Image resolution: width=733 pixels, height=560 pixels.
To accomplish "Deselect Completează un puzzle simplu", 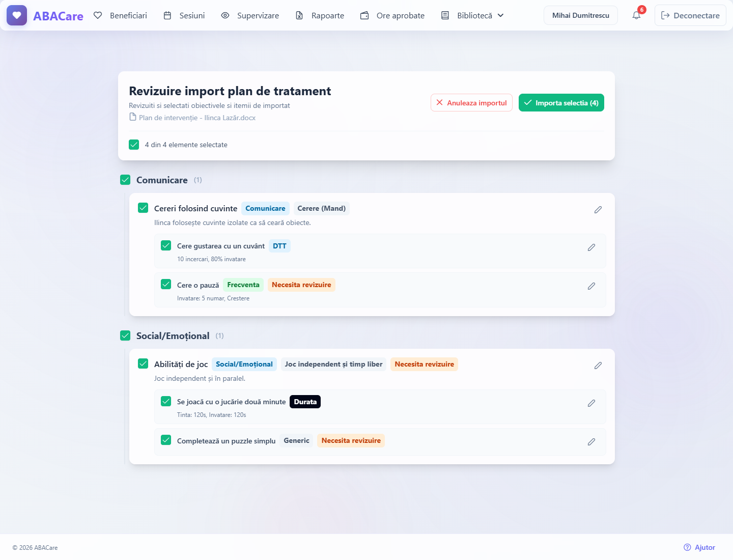I will point(166,440).
